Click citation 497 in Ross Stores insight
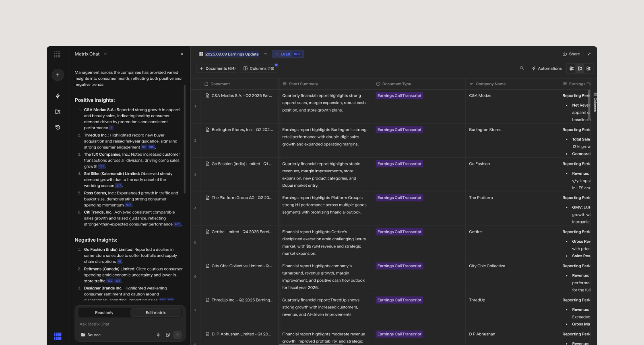Viewport: 644px width, 345px height. point(128,205)
